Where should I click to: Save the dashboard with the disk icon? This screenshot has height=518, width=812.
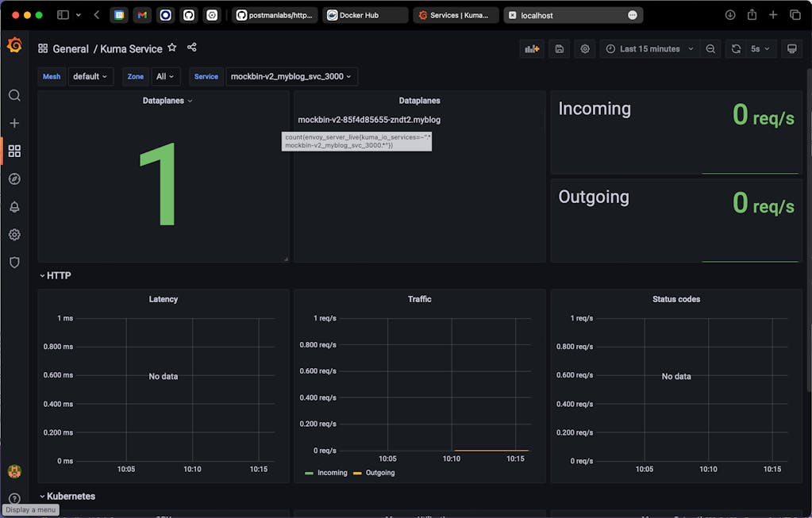click(x=560, y=48)
